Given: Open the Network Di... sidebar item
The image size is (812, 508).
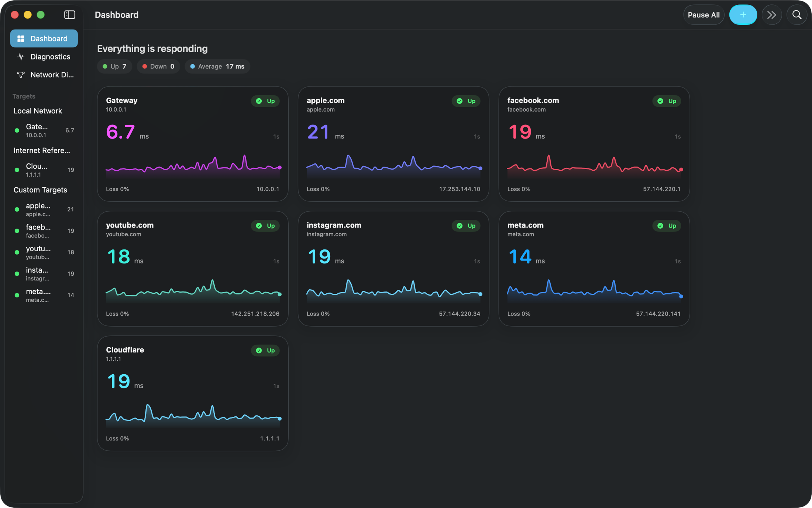Looking at the screenshot, I should click(44, 75).
